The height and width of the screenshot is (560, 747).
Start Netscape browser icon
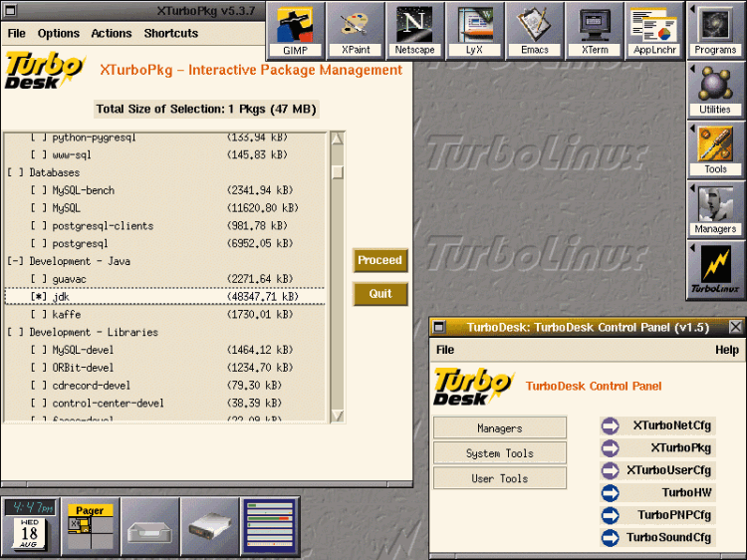click(x=414, y=30)
